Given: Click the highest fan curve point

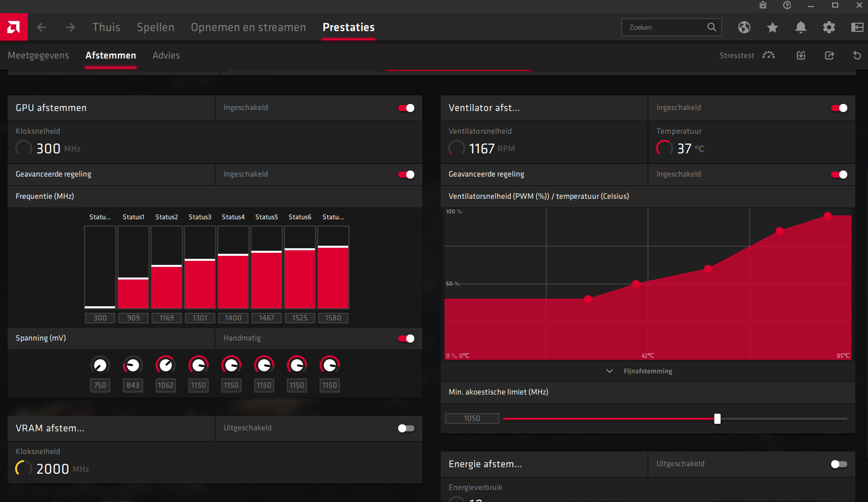Looking at the screenshot, I should pyautogui.click(x=828, y=216).
